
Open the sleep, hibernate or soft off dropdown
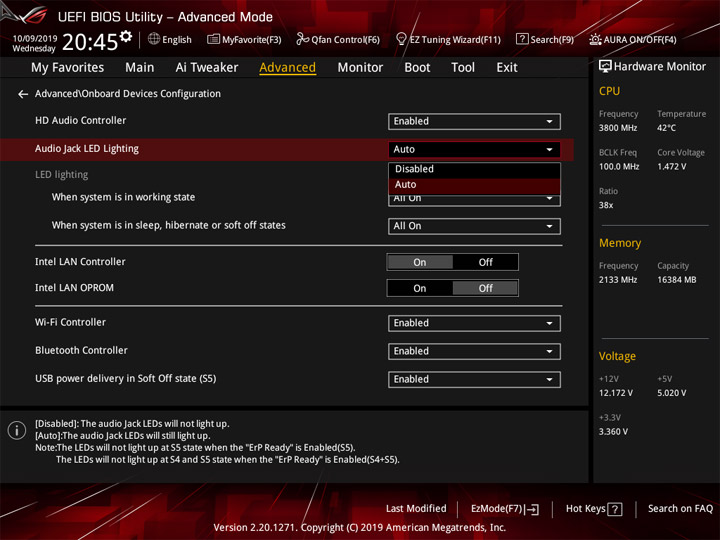tap(474, 226)
